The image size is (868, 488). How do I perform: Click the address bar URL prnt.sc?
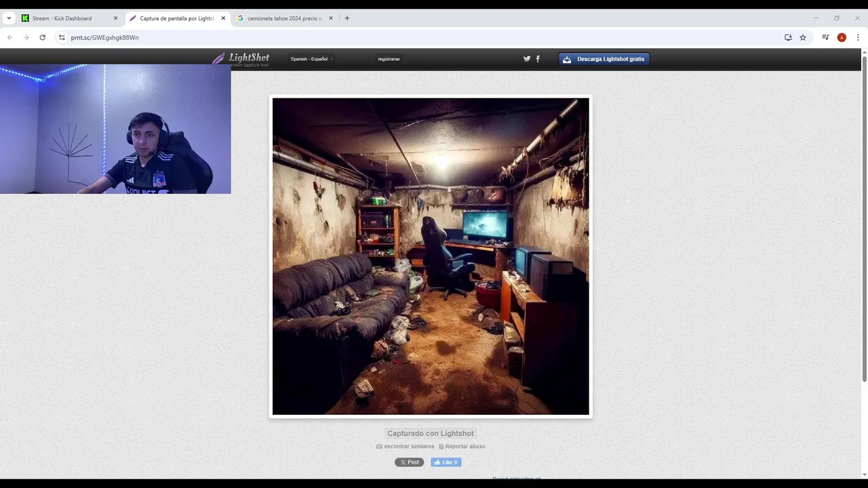(x=105, y=37)
